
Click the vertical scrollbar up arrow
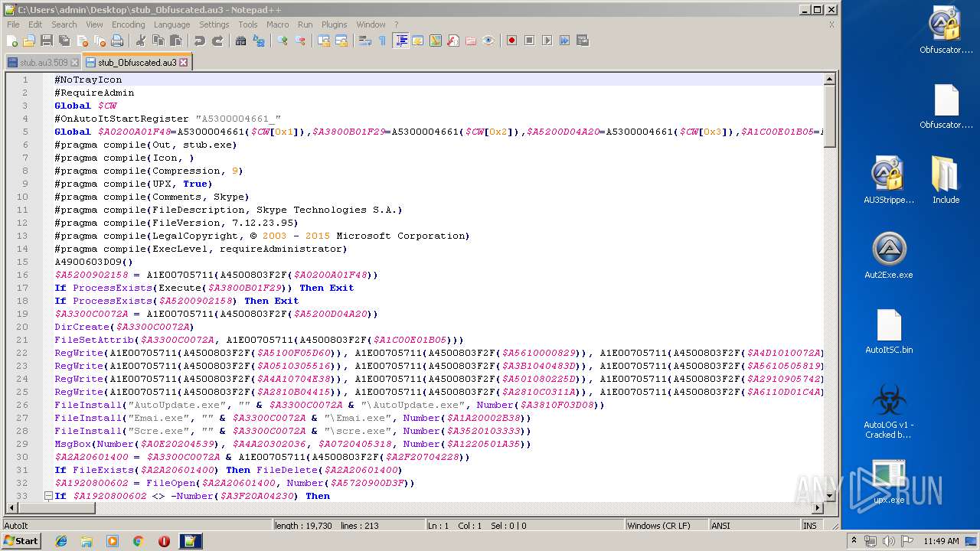[829, 79]
